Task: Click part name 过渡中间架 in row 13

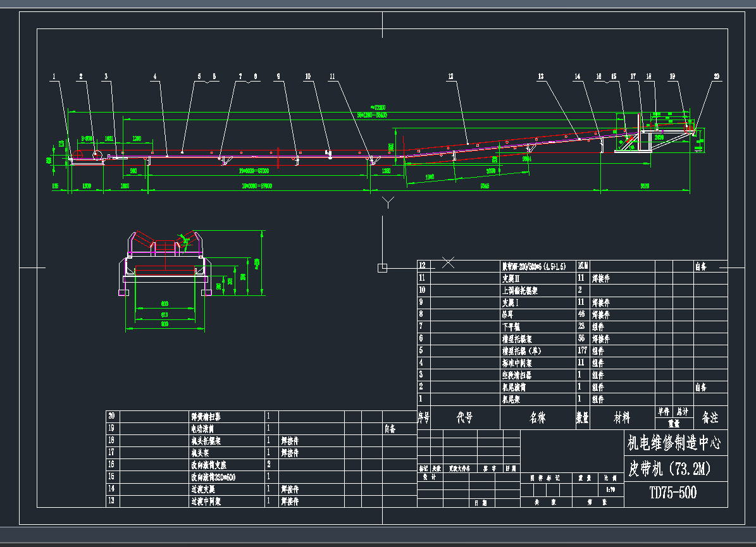Action: coord(206,501)
